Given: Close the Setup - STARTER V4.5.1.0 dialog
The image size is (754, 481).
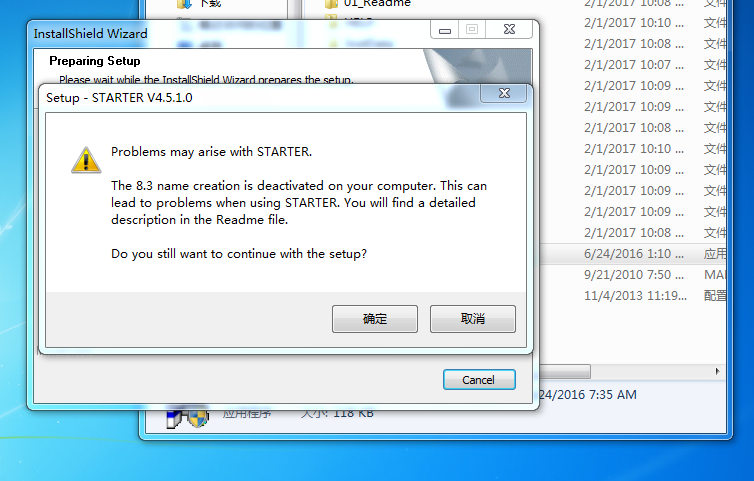Looking at the screenshot, I should point(504,93).
